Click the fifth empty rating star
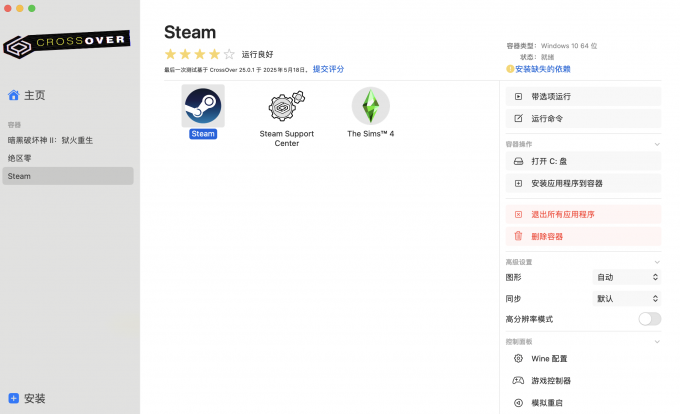680x414 pixels. pos(229,54)
